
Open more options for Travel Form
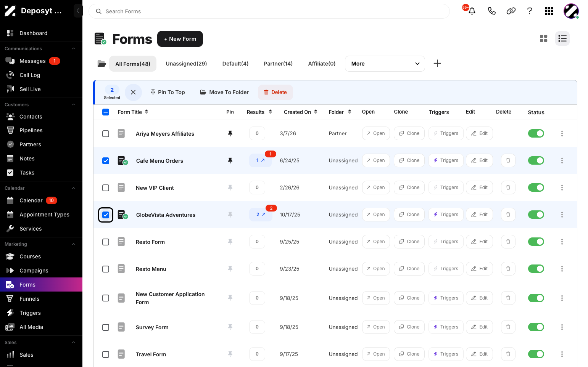point(562,354)
